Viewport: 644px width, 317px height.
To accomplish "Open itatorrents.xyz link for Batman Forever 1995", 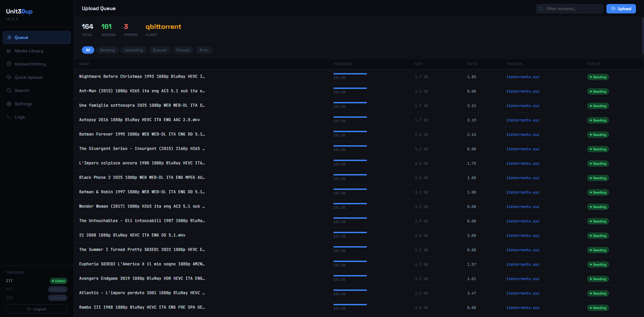I will click(522, 135).
